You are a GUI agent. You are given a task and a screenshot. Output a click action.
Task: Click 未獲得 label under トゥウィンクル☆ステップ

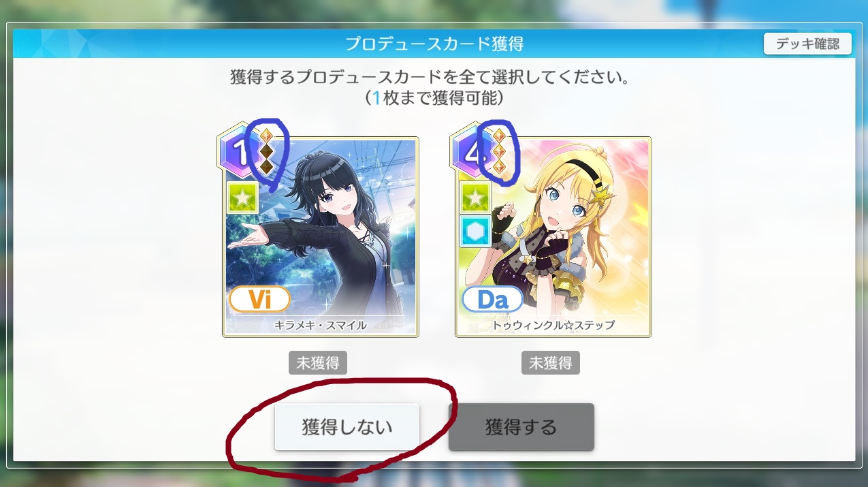click(x=551, y=363)
